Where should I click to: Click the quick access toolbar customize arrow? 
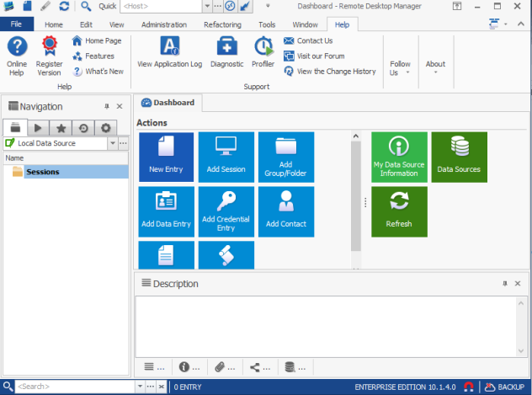(268, 6)
